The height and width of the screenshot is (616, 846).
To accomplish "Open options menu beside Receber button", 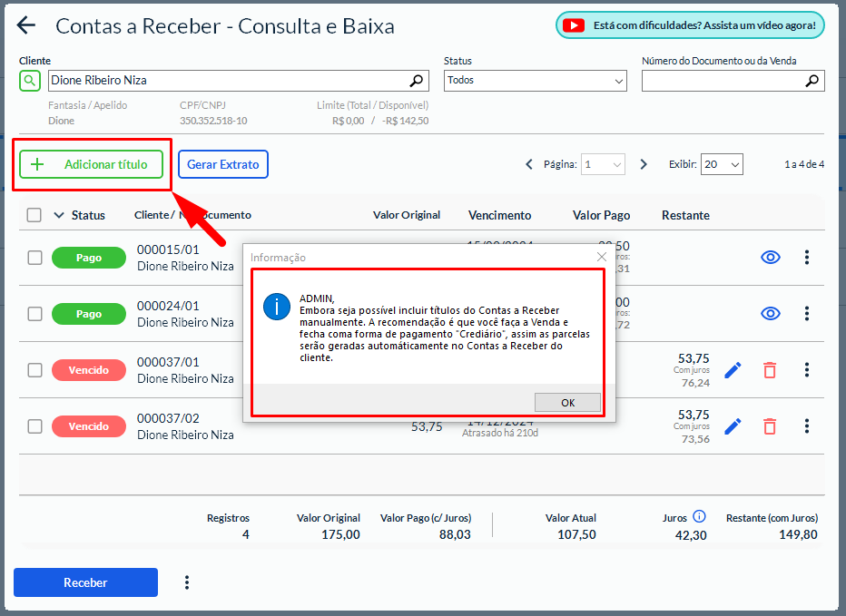I will (187, 582).
